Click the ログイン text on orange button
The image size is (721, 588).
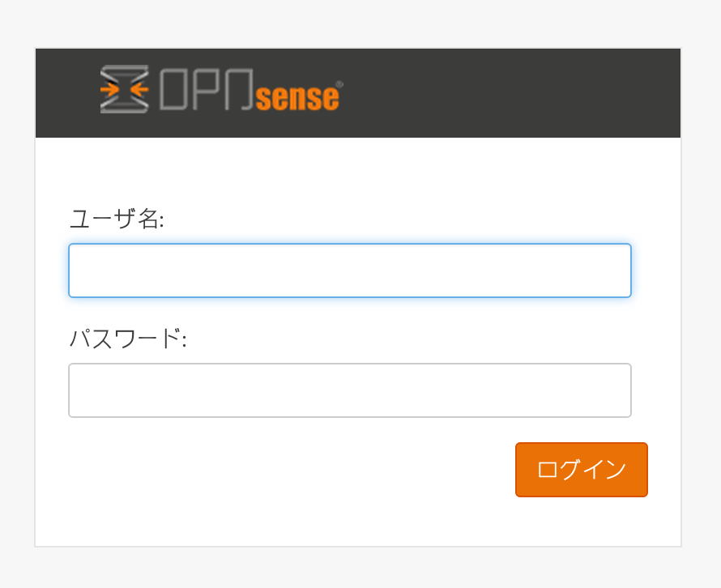(x=581, y=470)
